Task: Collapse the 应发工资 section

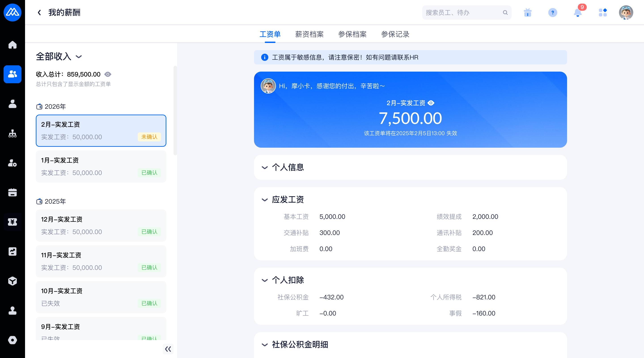Action: [x=265, y=200]
